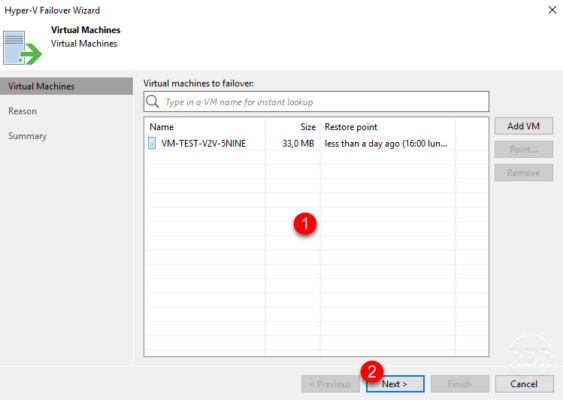Screen dimensions: 563x400
Task: Sort the list by the Size column header
Action: [x=292, y=127]
